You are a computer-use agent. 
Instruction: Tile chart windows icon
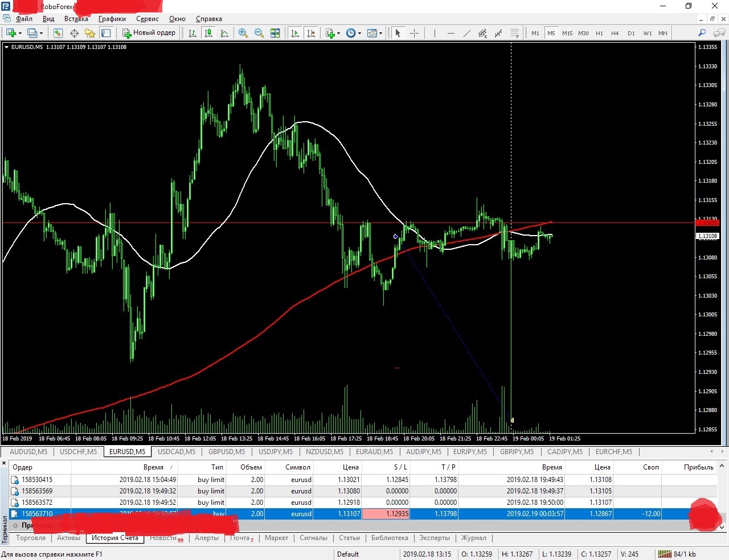tap(275, 33)
